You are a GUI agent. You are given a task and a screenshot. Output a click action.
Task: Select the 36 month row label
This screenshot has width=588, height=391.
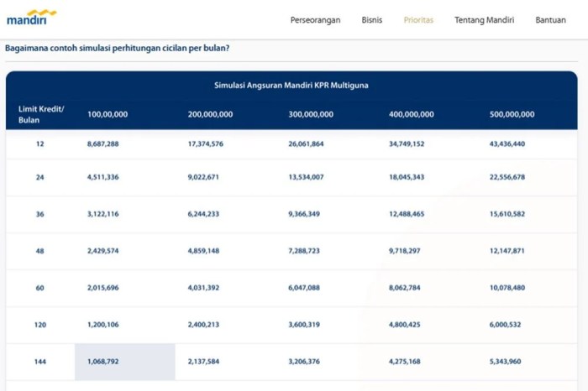click(39, 214)
